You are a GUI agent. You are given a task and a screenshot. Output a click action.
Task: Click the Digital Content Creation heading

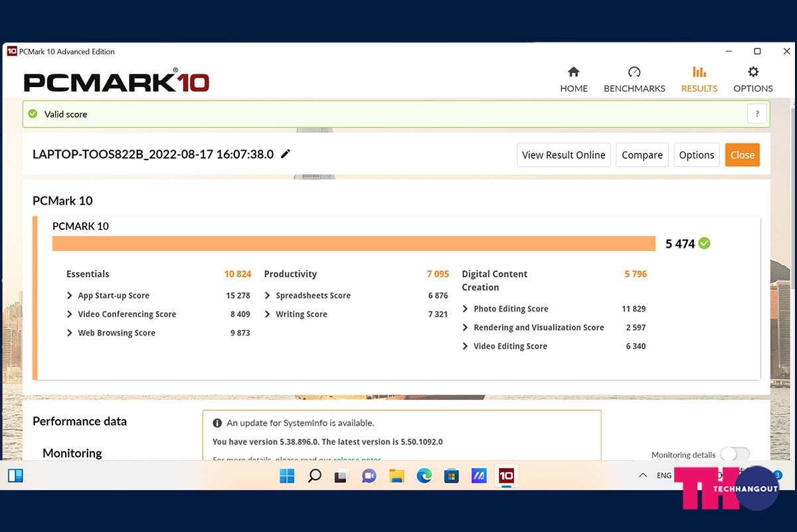(494, 280)
